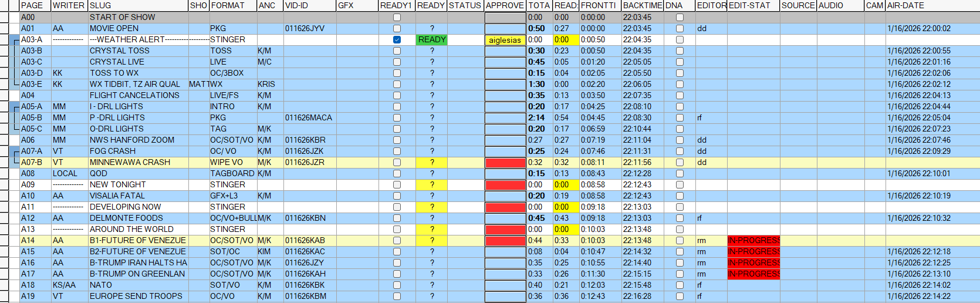The height and width of the screenshot is (303, 980).
Task: Click video ID 011626MACA
Action: click(x=309, y=117)
